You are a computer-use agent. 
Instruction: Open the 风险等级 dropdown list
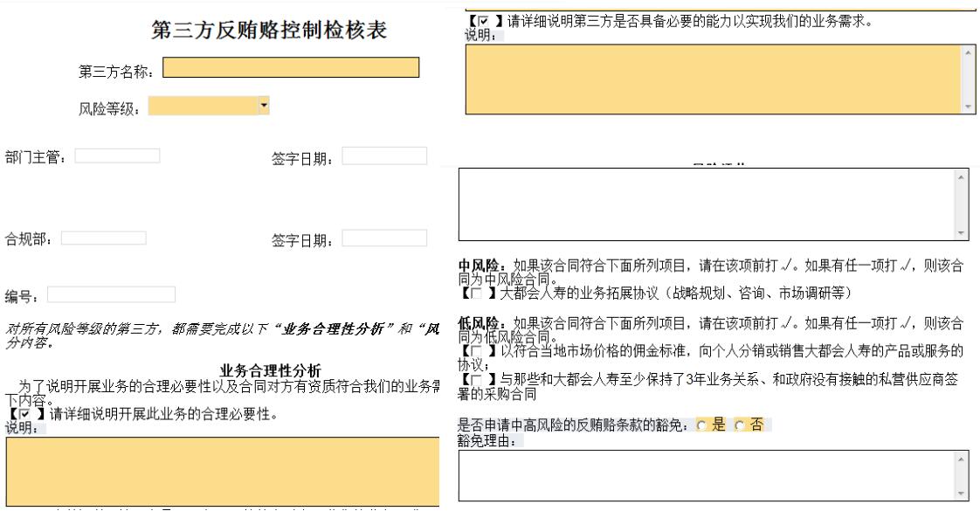264,106
